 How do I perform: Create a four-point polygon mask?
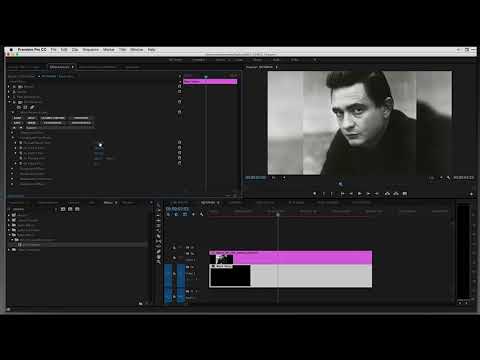pos(25,107)
